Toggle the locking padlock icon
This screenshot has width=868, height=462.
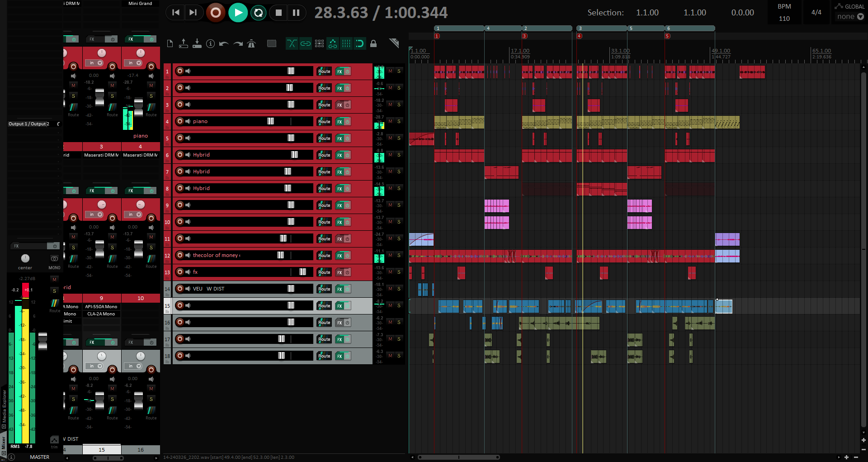point(373,43)
